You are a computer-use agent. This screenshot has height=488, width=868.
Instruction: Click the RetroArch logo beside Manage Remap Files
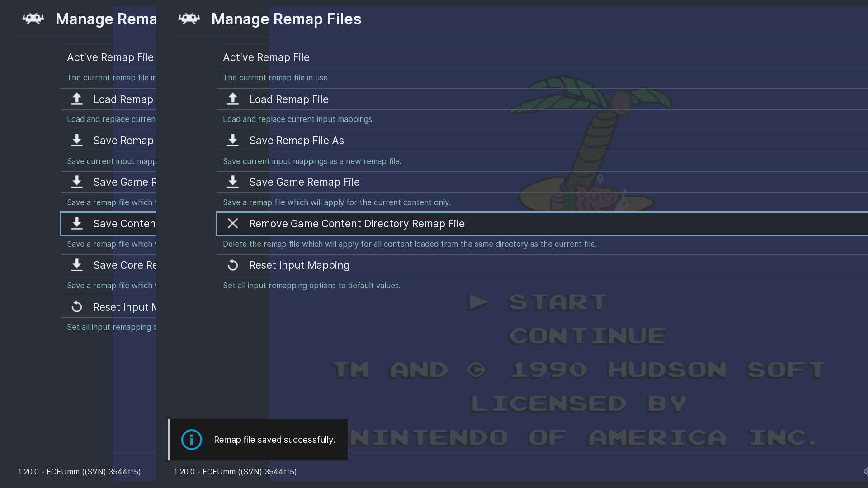coord(189,19)
